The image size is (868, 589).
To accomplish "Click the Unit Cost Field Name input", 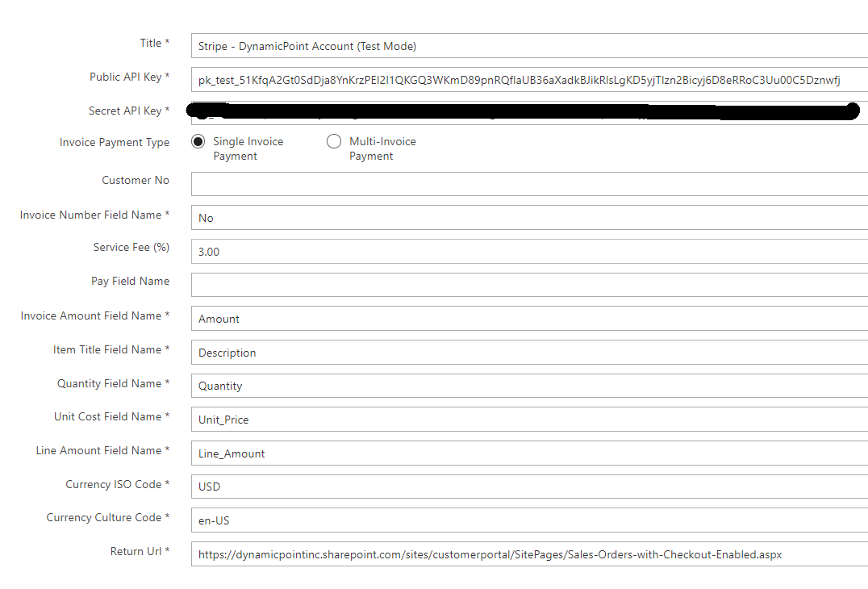I will tap(529, 419).
